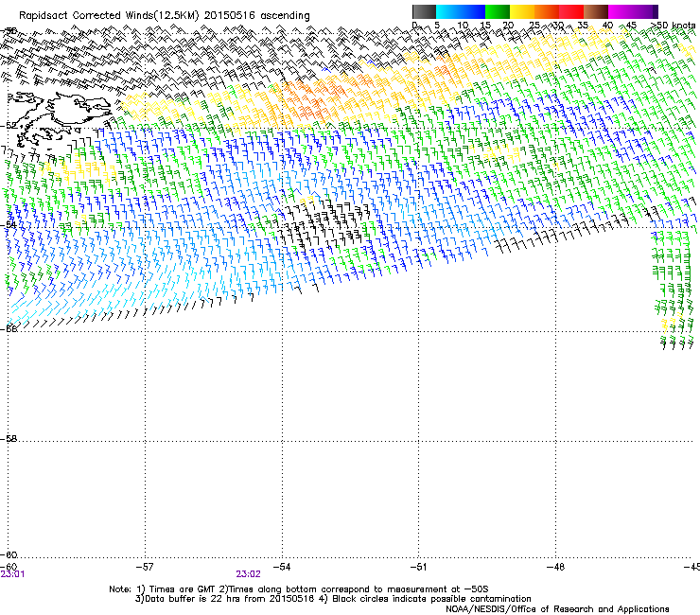Click the legend tick label '45'

(631, 26)
